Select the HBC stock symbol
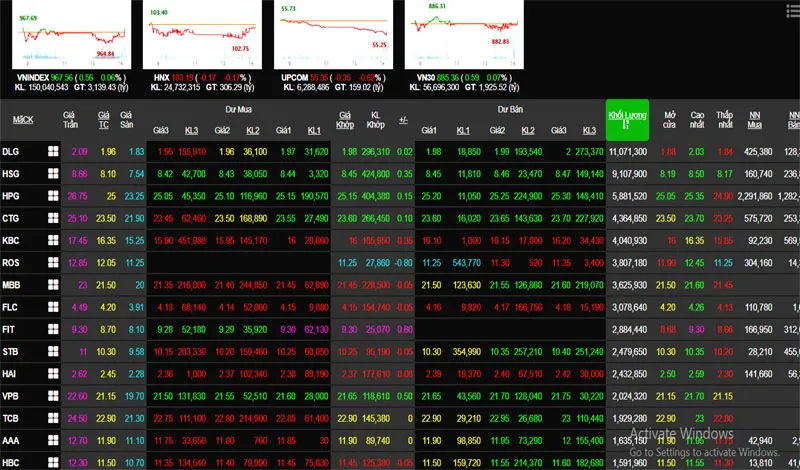Screen dimensions: 800x470 [x=11, y=463]
